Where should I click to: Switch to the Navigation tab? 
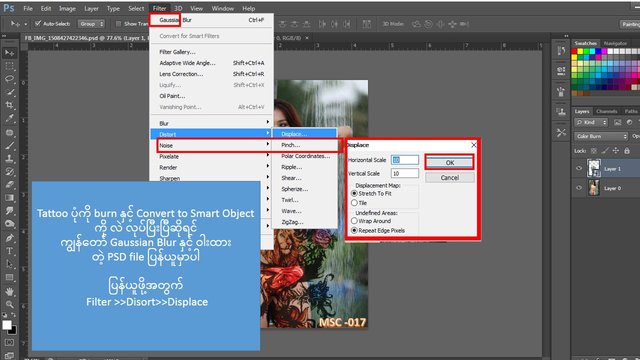click(x=615, y=43)
